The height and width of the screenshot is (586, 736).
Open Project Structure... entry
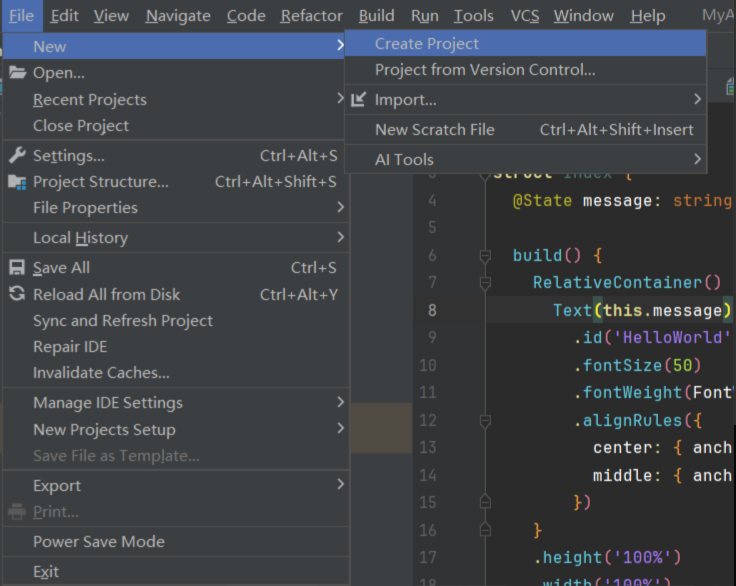click(x=176, y=182)
